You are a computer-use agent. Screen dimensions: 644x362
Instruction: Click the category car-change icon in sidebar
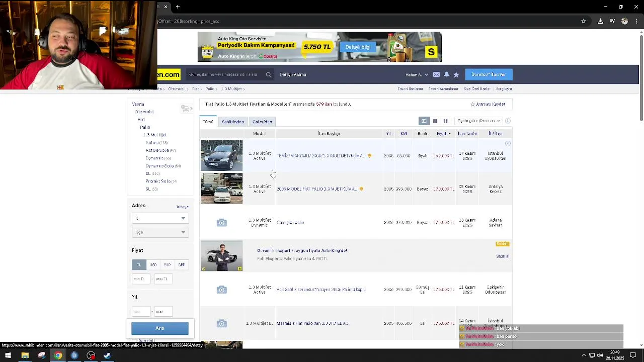[187, 109]
